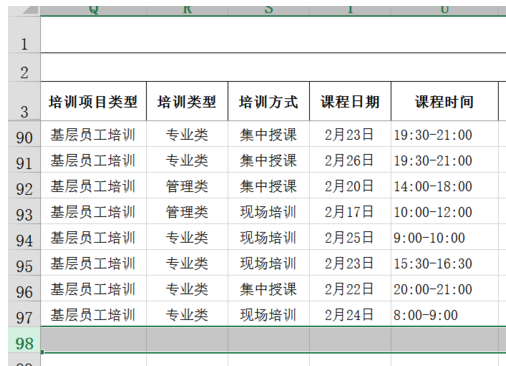Select cell 基层员工培训 in row 91
This screenshot has width=506, height=366.
(93, 160)
